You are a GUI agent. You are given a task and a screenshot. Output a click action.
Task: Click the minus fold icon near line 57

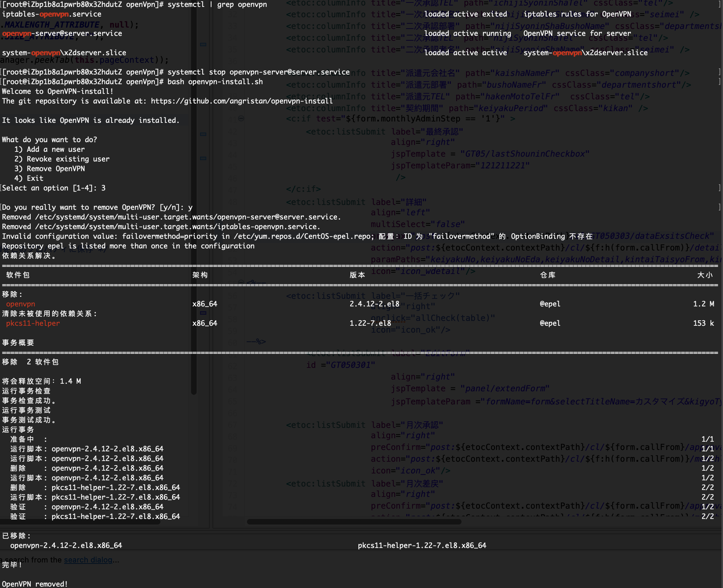click(203, 313)
